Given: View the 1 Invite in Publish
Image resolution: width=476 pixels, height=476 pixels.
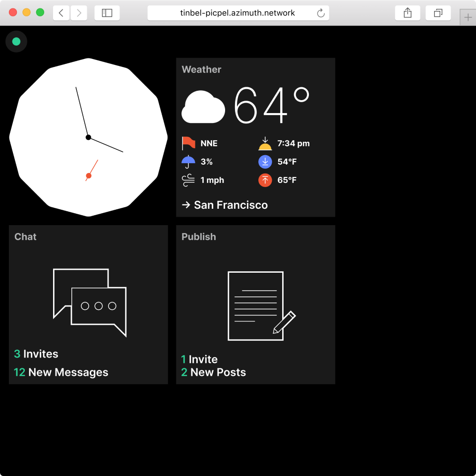Looking at the screenshot, I should (199, 359).
